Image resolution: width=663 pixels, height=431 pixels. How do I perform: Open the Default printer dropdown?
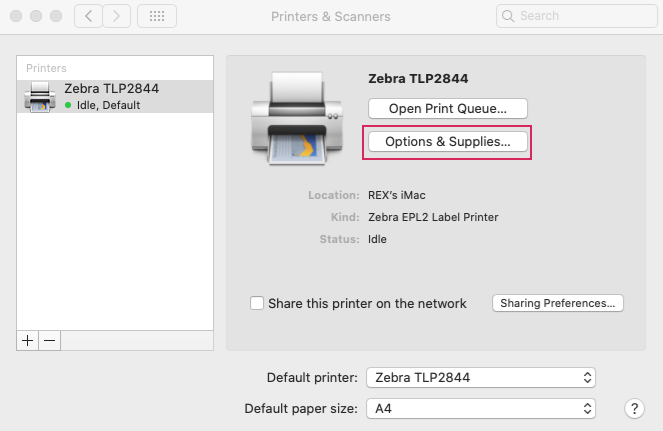481,377
